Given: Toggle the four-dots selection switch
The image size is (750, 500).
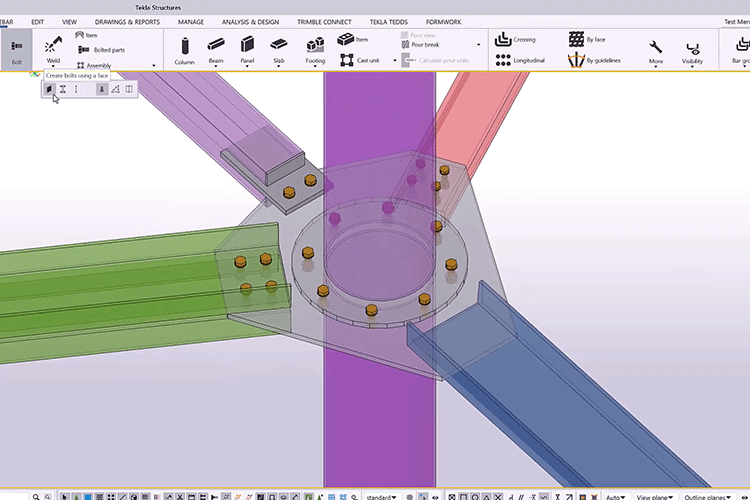Looking at the screenshot, I should [111, 497].
